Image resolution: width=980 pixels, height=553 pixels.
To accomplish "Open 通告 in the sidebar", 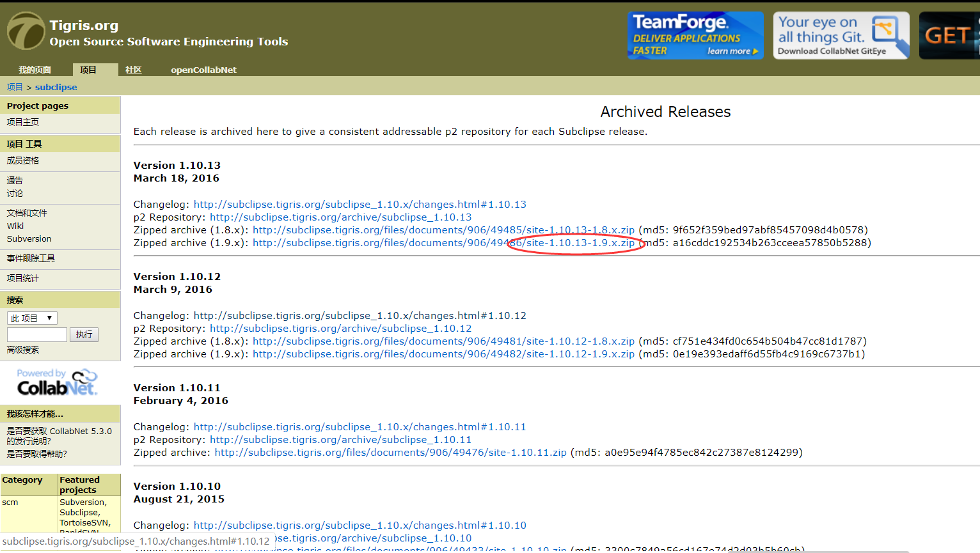I will 15,180.
